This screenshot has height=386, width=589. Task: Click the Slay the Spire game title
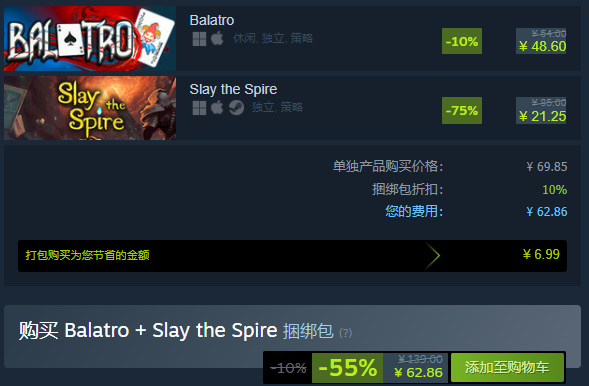click(233, 89)
